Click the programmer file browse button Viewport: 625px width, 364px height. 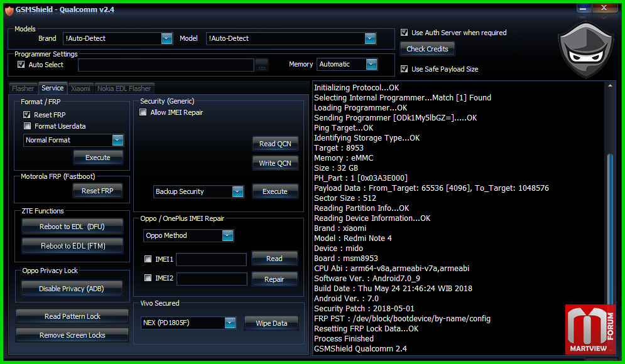pos(261,65)
